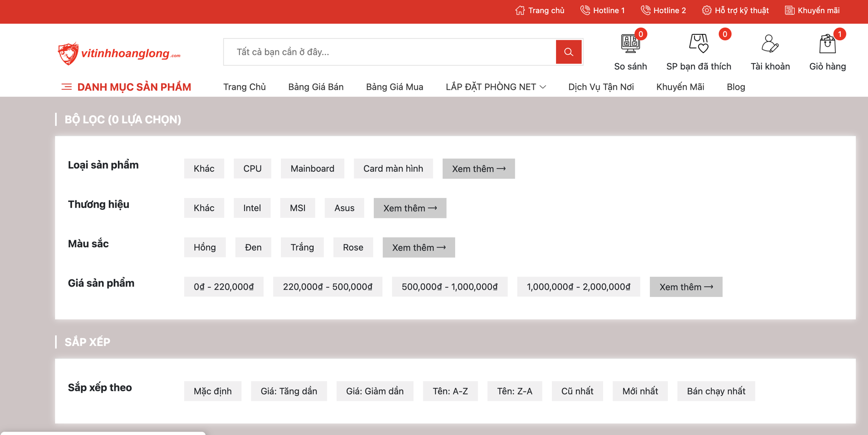This screenshot has width=868, height=435.
Task: Show more price ranges with Xem thêm
Action: [685, 287]
